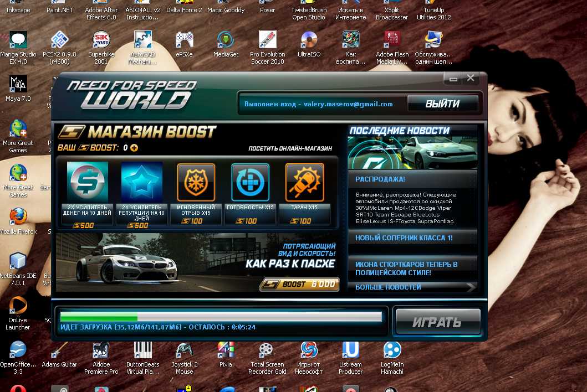Launch Pixia desktop icon
The height and width of the screenshot is (392, 587).
[226, 354]
